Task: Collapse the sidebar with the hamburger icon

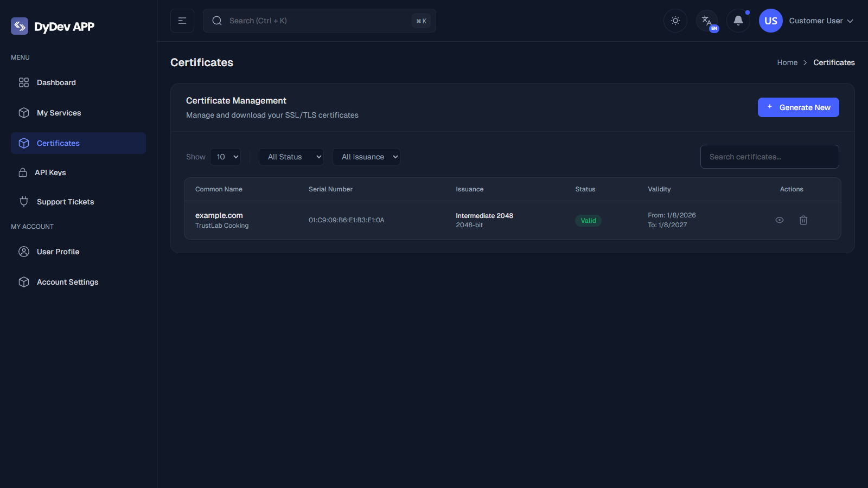Action: (182, 21)
